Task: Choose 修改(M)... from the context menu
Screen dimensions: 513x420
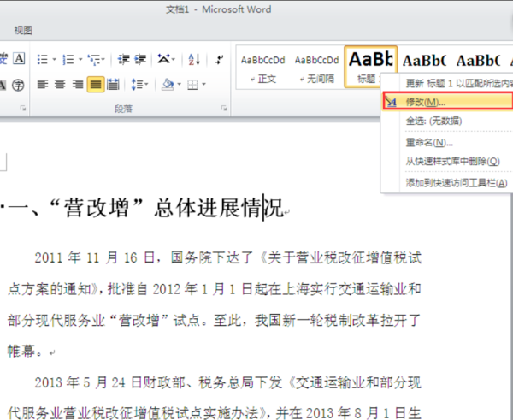Action: click(x=448, y=101)
